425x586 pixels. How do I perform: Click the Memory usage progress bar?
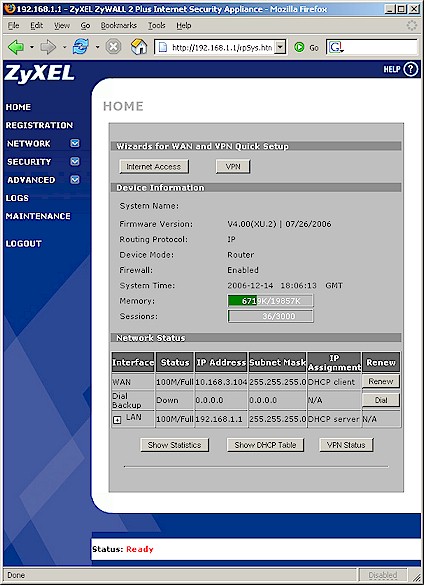click(271, 301)
